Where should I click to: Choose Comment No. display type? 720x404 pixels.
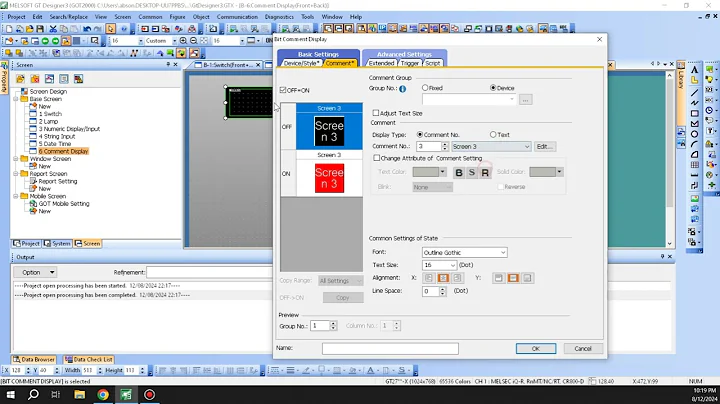pos(420,135)
